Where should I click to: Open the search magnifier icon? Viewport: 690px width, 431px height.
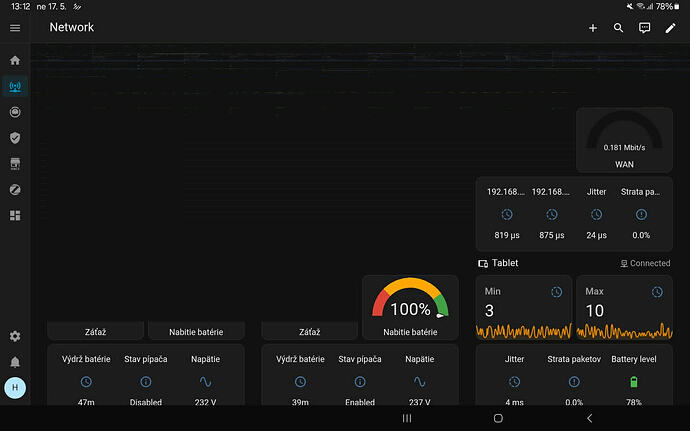coord(618,28)
